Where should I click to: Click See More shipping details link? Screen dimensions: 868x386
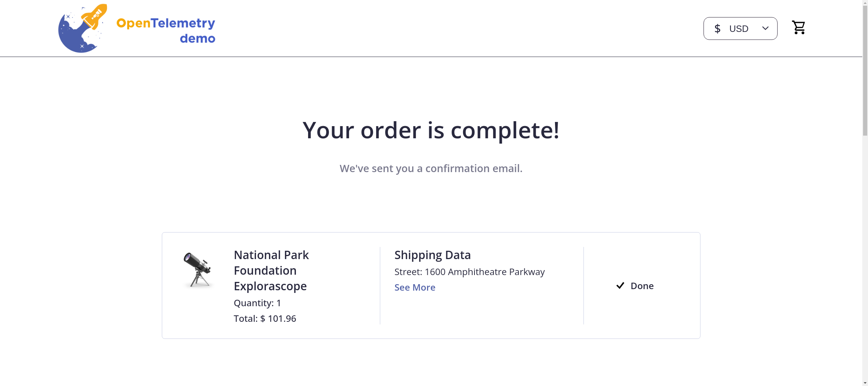415,288
